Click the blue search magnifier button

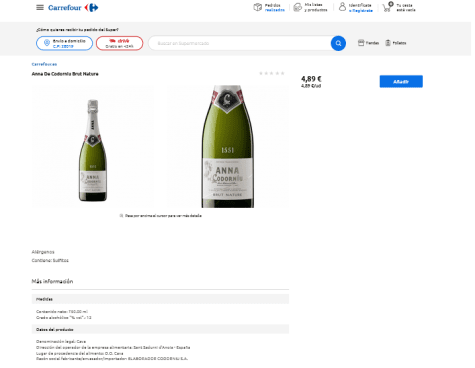click(338, 43)
